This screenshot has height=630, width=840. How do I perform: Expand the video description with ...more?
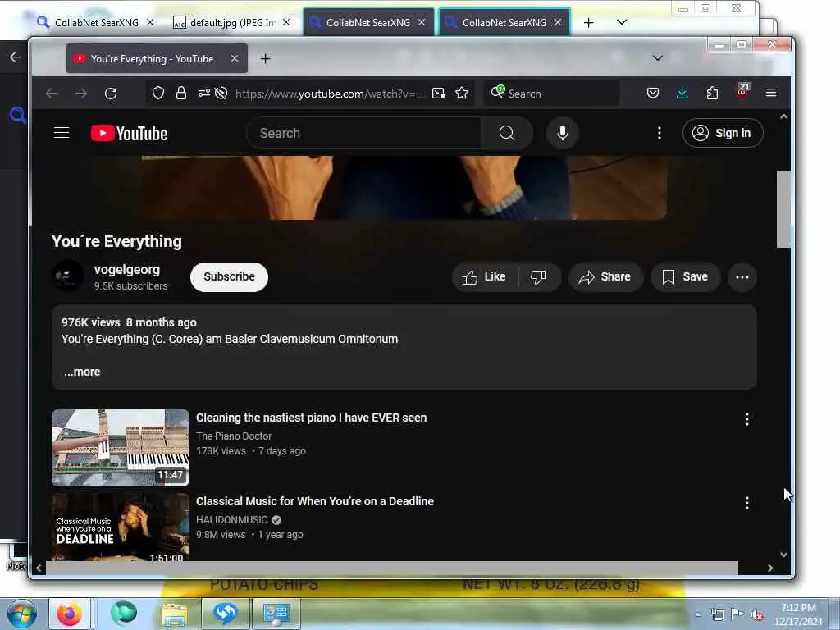pyautogui.click(x=82, y=372)
